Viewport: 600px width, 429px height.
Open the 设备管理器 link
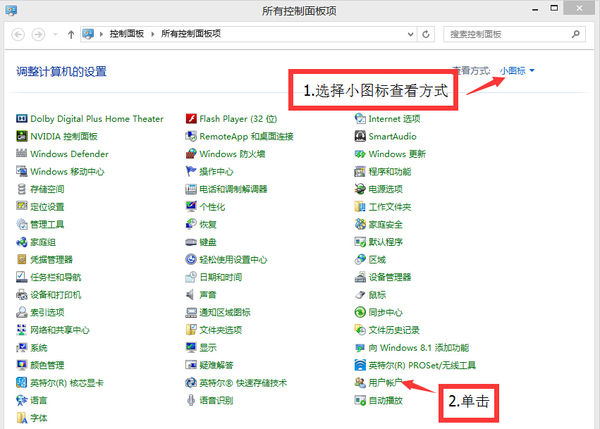pyautogui.click(x=390, y=277)
